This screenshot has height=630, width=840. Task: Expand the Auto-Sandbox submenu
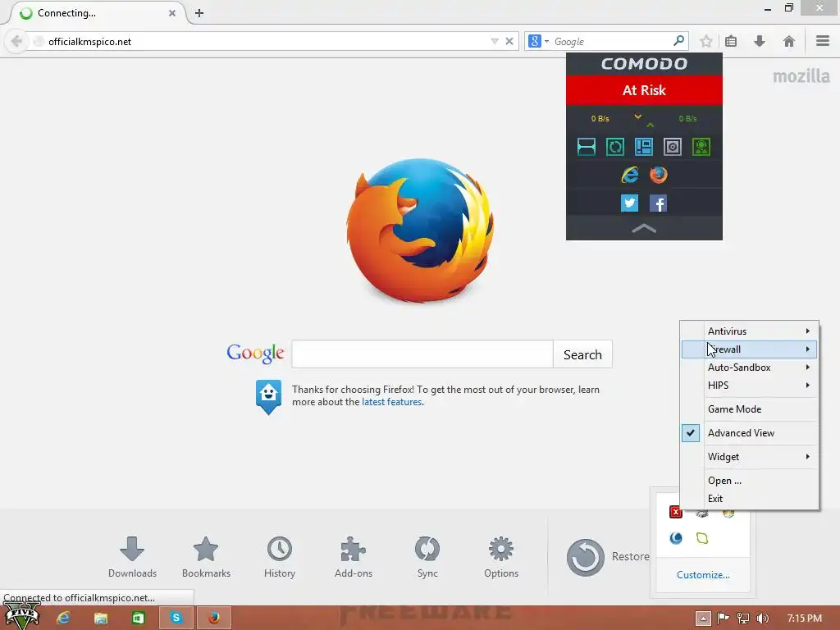pyautogui.click(x=750, y=367)
